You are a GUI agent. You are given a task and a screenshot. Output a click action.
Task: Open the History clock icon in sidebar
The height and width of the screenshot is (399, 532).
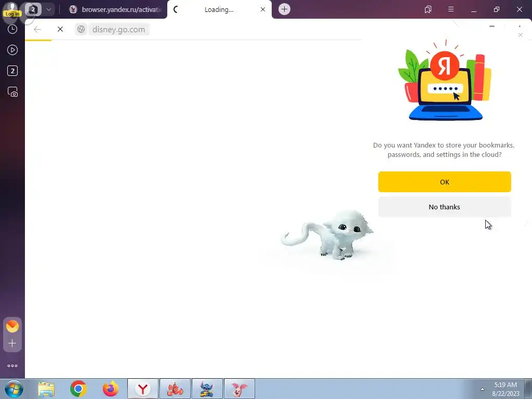pos(12,30)
